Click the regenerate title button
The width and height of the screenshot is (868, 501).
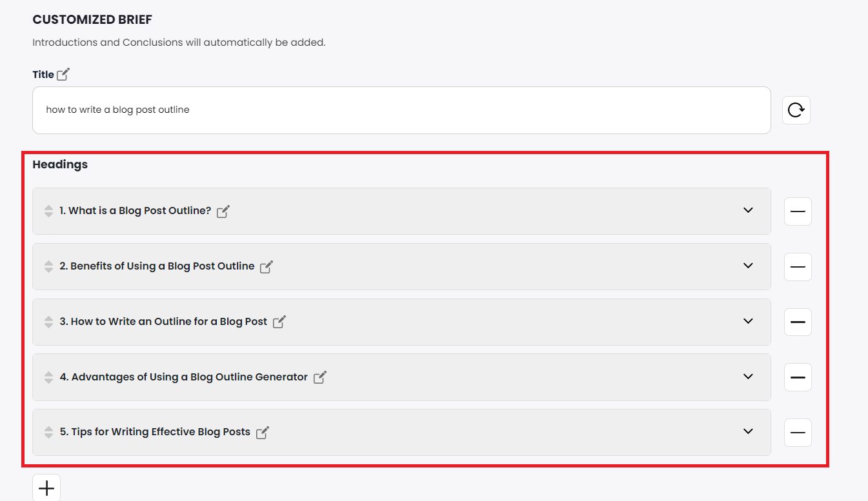click(x=796, y=110)
